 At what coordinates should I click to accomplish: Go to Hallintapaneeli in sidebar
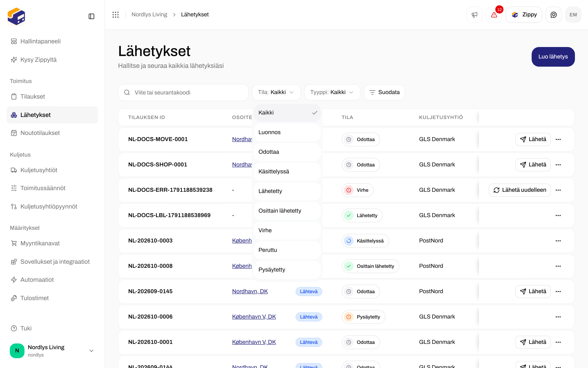click(52, 41)
